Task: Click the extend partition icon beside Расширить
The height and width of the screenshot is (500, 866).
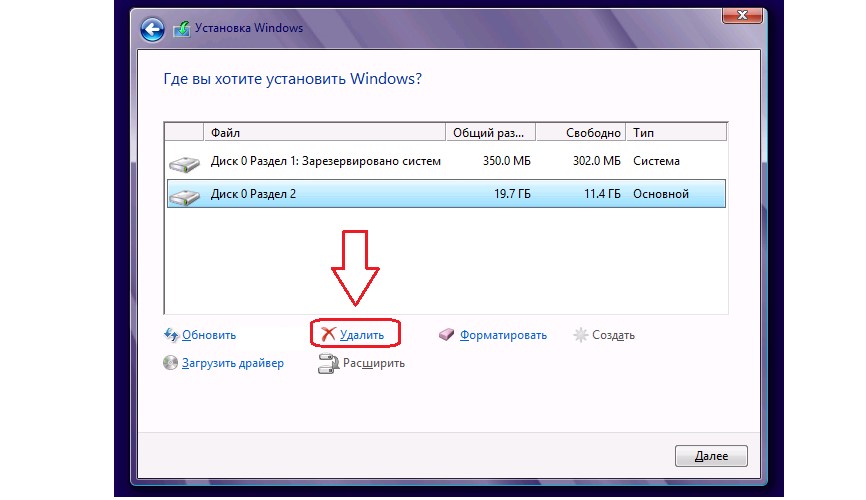Action: point(326,364)
